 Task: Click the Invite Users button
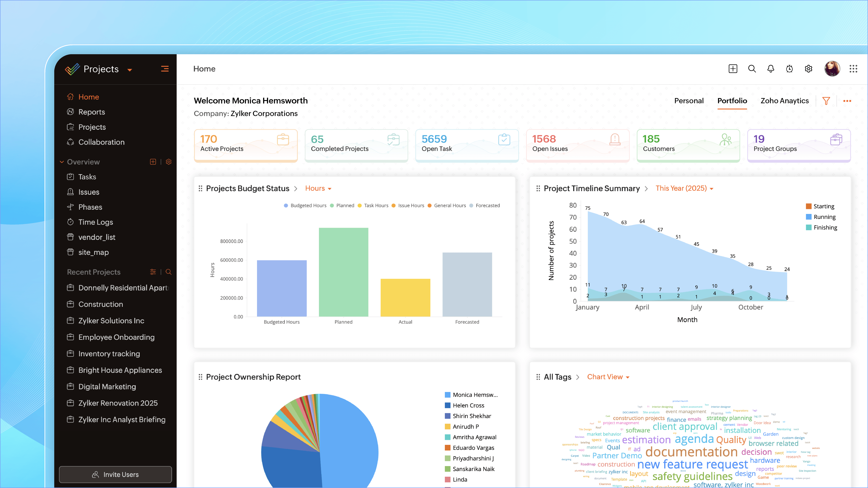point(115,474)
